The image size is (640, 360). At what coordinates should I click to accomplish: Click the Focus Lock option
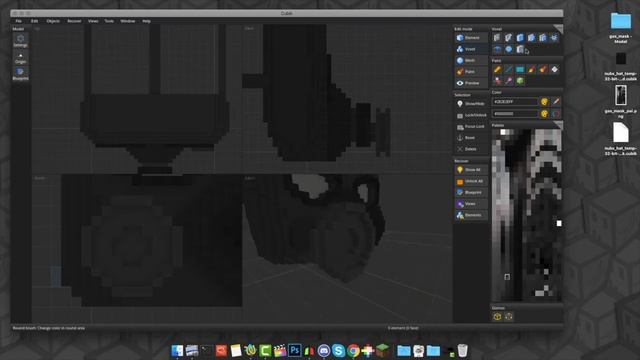click(x=471, y=127)
